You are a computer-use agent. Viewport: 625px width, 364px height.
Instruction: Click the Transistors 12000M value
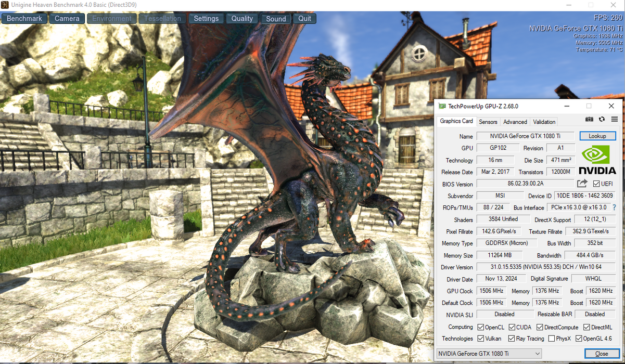[560, 172]
